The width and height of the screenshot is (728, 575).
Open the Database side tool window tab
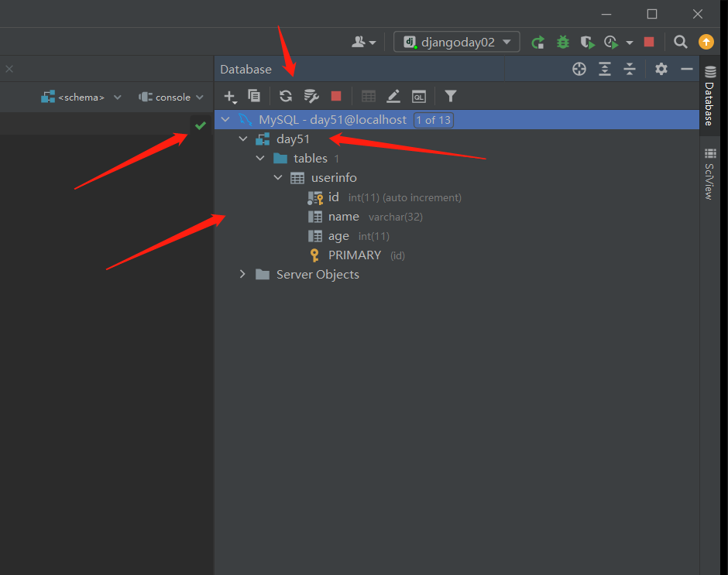pyautogui.click(x=710, y=96)
